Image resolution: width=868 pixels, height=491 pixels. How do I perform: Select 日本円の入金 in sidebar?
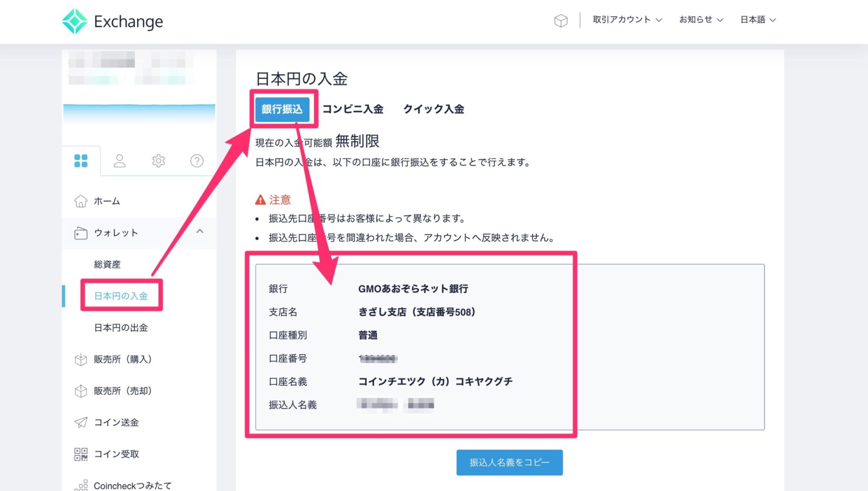click(121, 296)
